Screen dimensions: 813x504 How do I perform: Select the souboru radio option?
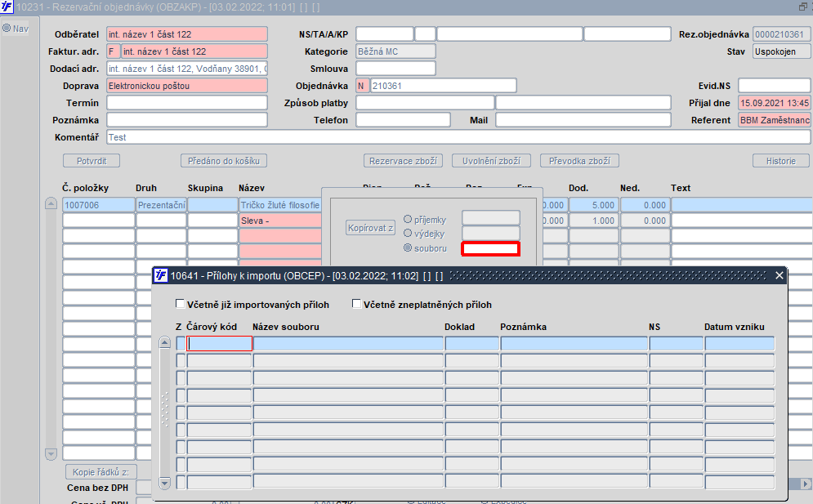pyautogui.click(x=408, y=248)
